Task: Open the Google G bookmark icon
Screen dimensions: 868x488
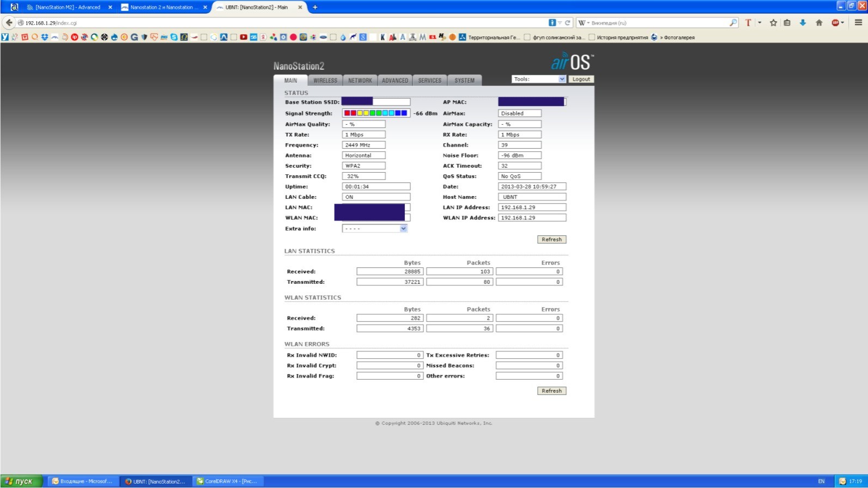Action: coord(134,37)
